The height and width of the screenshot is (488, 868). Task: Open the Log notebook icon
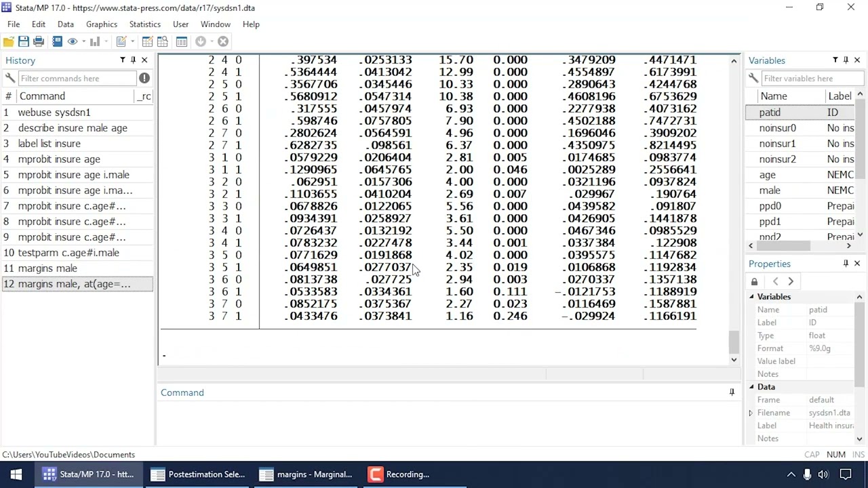57,41
